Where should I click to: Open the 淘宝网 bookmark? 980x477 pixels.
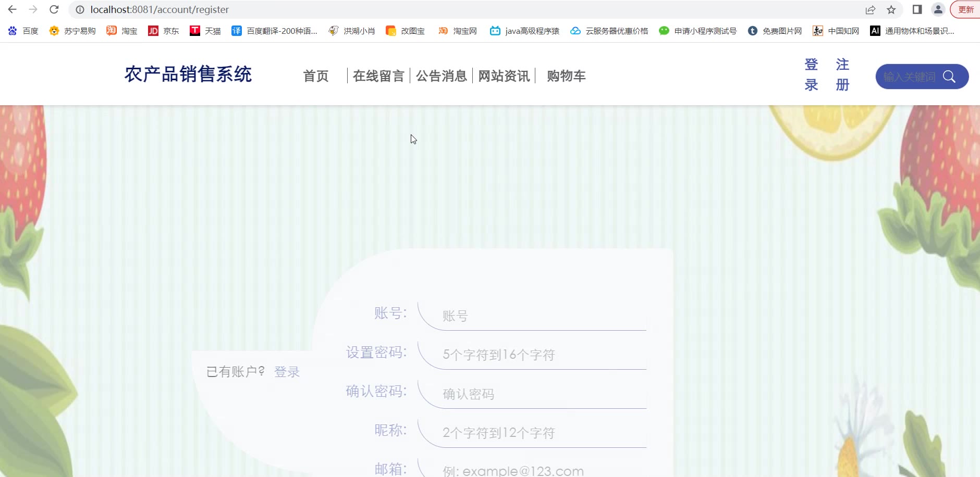coord(458,31)
